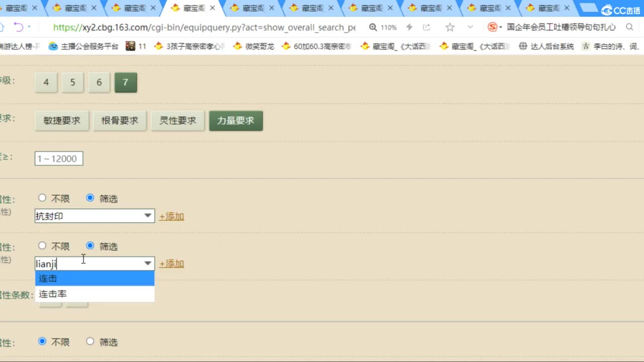Toggle the 力量要求 requirement
The height and width of the screenshot is (362, 644).
tap(236, 121)
